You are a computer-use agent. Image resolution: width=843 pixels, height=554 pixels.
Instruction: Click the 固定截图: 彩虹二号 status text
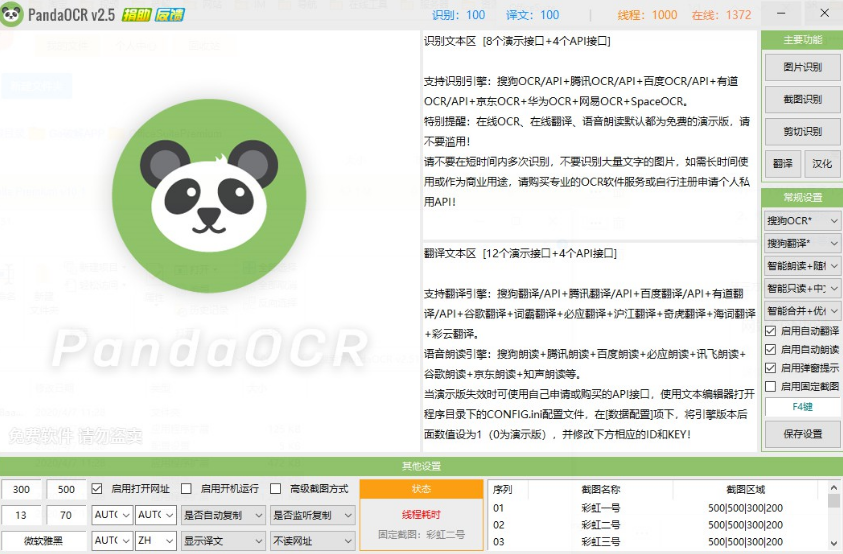[422, 535]
